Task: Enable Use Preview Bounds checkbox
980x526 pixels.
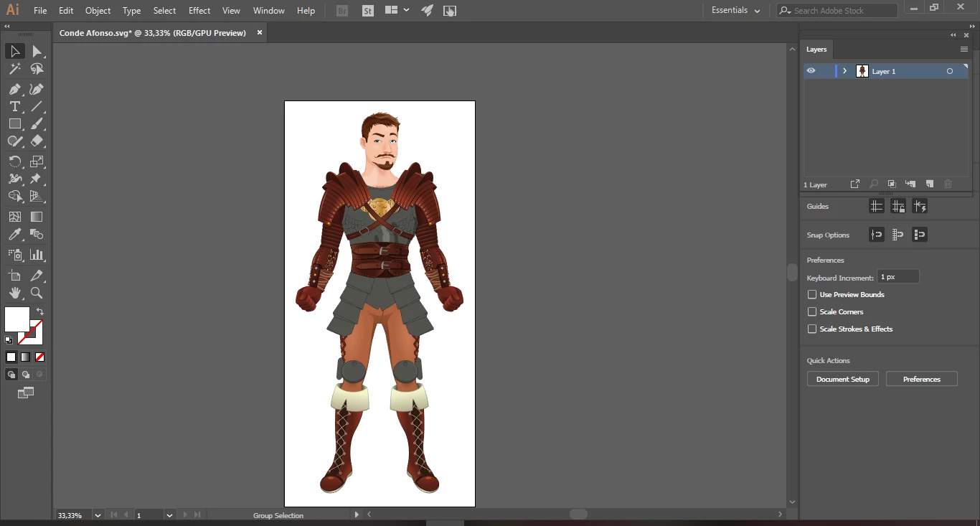Action: coord(812,294)
